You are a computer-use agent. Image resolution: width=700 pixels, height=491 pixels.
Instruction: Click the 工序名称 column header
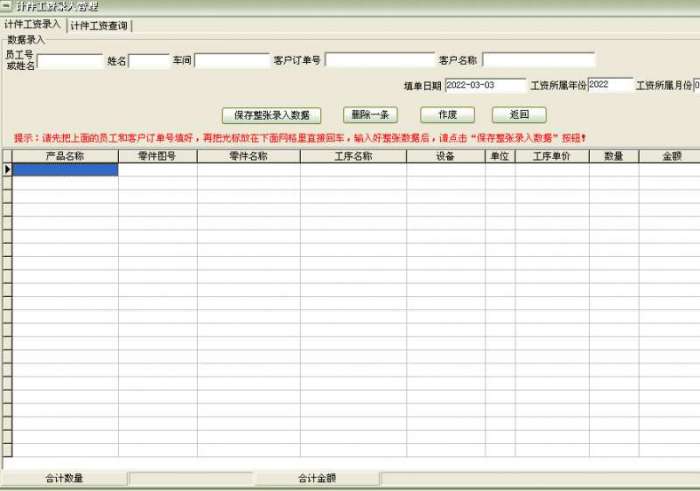354,156
